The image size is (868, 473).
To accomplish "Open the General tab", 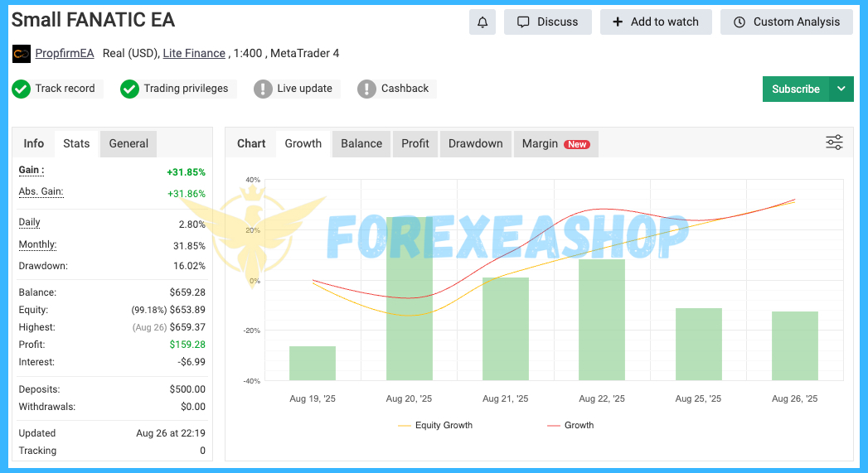I will (129, 143).
